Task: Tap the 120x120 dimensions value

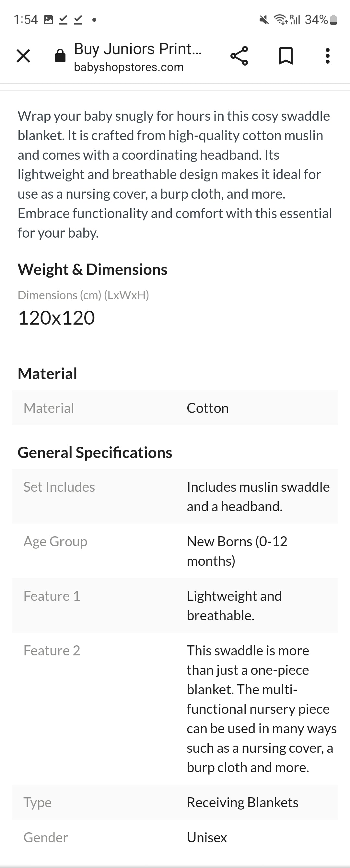Action: point(56,318)
